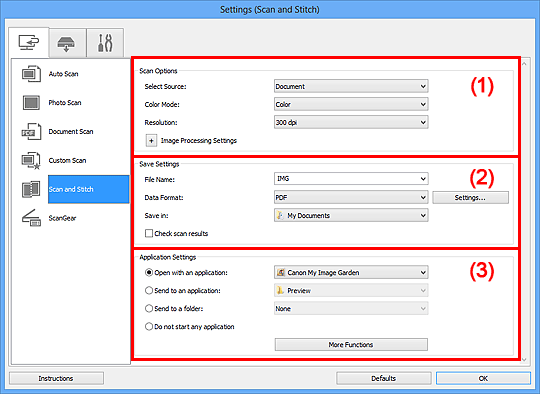
Task: Click the scrollbar down arrow
Action: click(524, 360)
